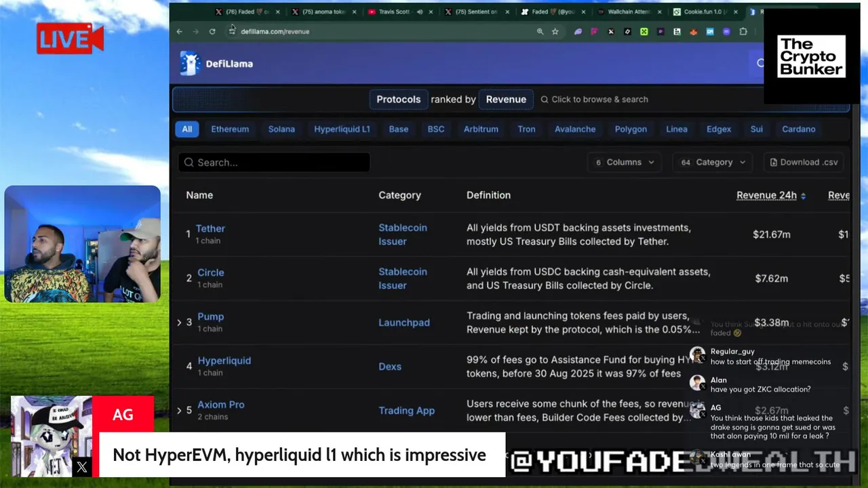Filter by Edgex chain

pyautogui.click(x=719, y=129)
